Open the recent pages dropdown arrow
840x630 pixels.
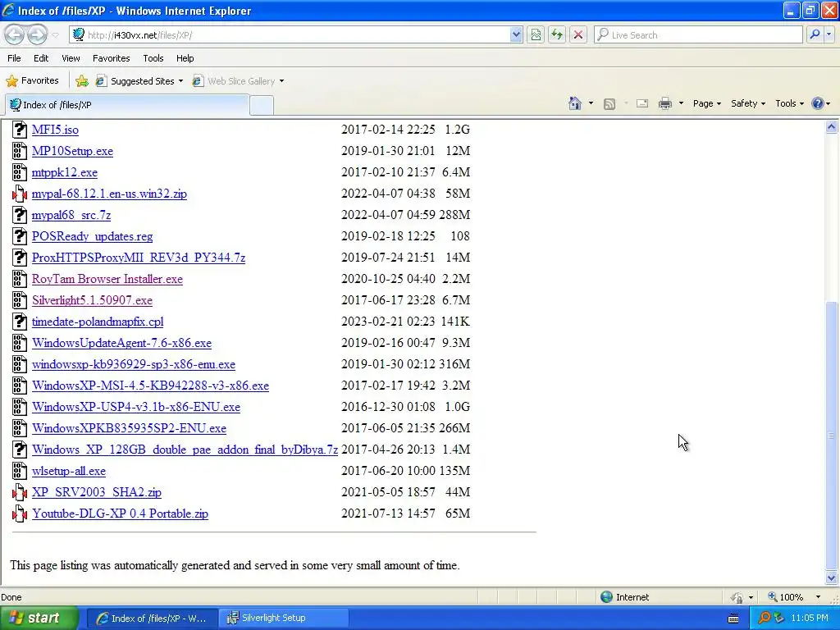click(55, 35)
